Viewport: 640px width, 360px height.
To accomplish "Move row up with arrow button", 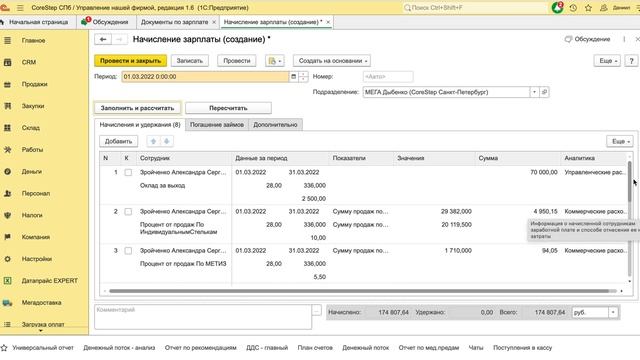I will (x=153, y=141).
